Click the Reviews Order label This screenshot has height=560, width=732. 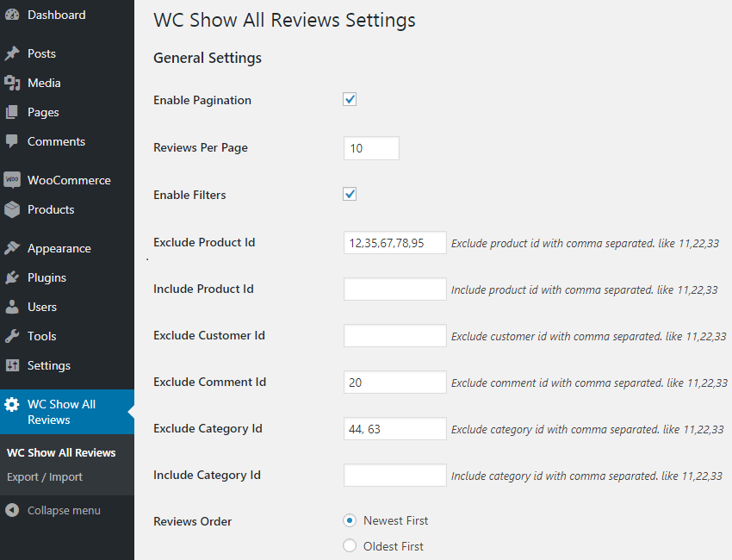click(x=192, y=521)
